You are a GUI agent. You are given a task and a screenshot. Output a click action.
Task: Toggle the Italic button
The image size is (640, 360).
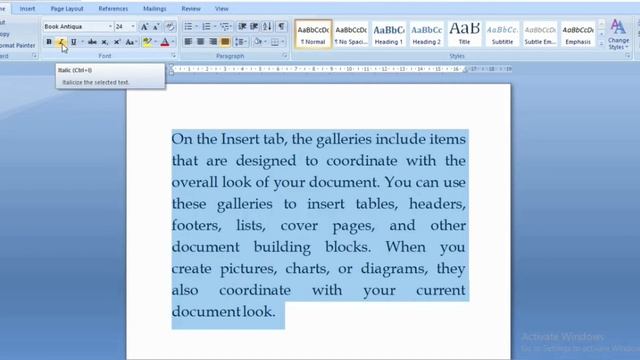coord(61,42)
